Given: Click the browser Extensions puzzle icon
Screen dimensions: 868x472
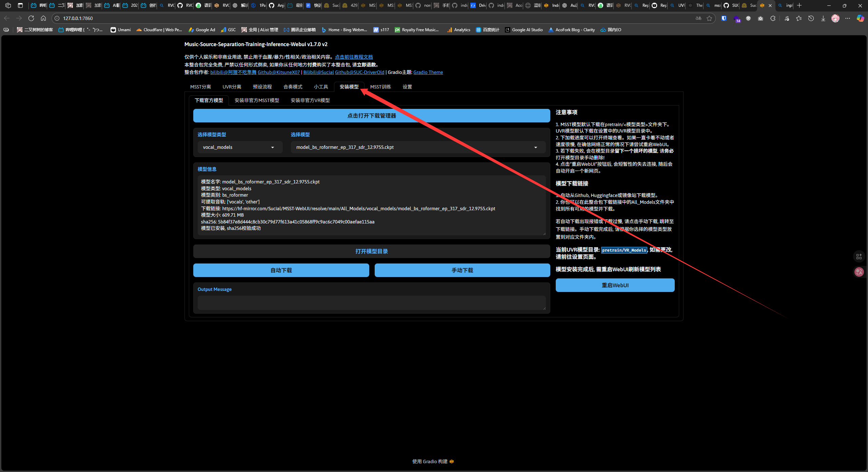Looking at the screenshot, I should point(773,18).
